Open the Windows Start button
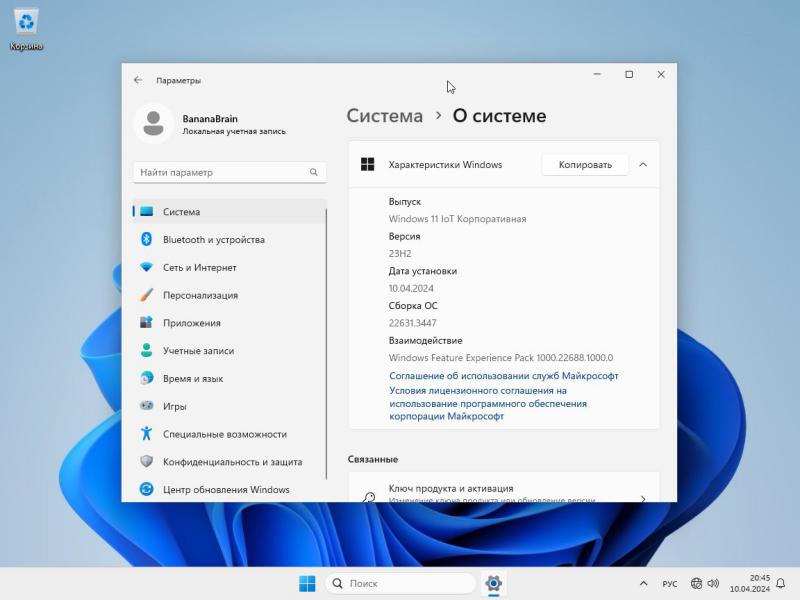The image size is (800, 600). click(x=307, y=583)
